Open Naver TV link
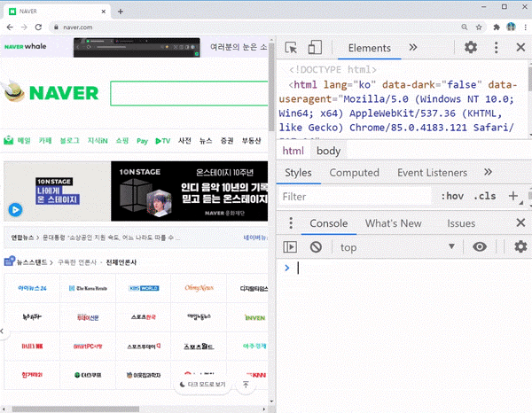Screen dimensions: 532x413 pyautogui.click(x=163, y=141)
